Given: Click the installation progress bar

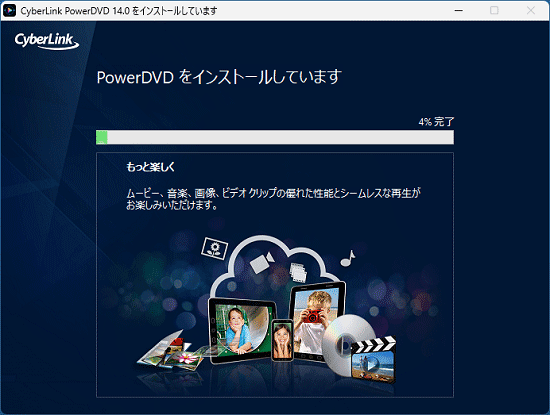Looking at the screenshot, I should (x=275, y=137).
